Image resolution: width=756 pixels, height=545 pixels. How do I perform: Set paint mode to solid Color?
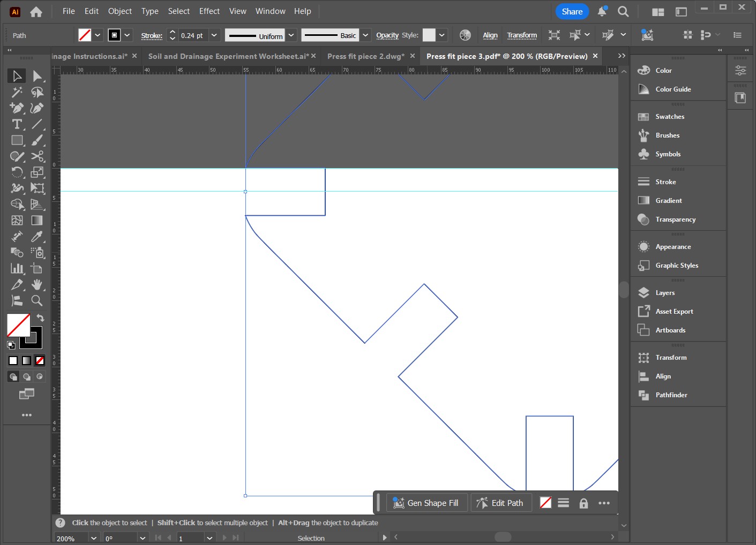13,361
